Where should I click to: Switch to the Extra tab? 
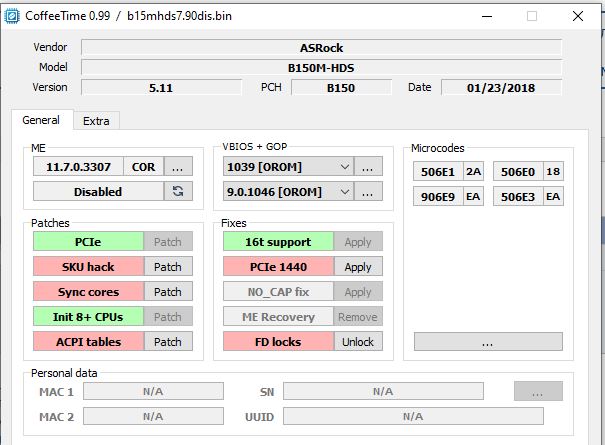coord(96,121)
